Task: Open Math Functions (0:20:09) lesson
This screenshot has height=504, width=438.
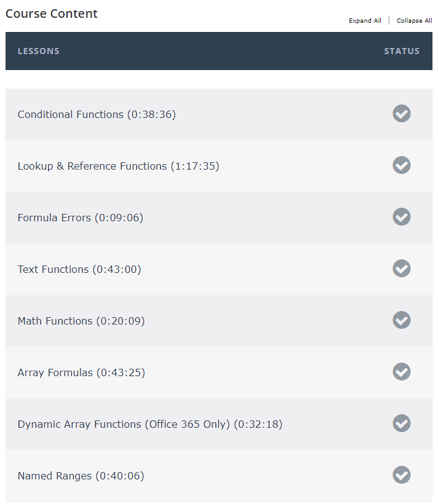Action: coord(81,321)
